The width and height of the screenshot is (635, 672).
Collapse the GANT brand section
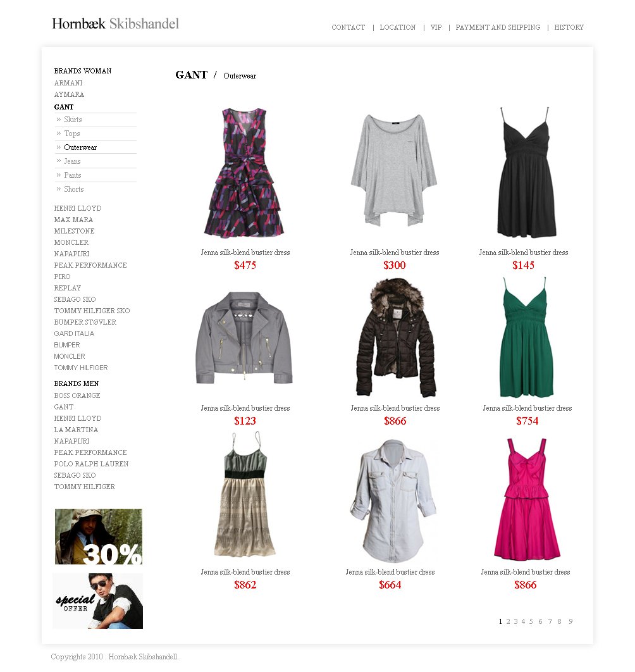point(64,107)
